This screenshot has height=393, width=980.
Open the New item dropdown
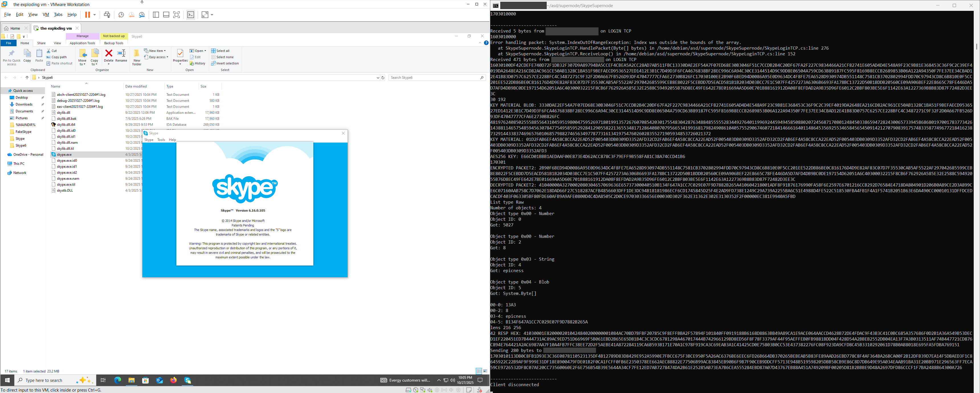155,51
